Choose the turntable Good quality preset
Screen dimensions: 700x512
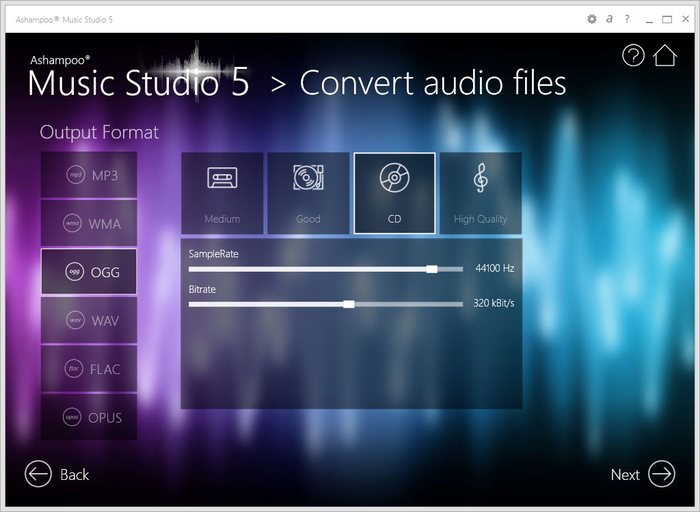(x=308, y=193)
